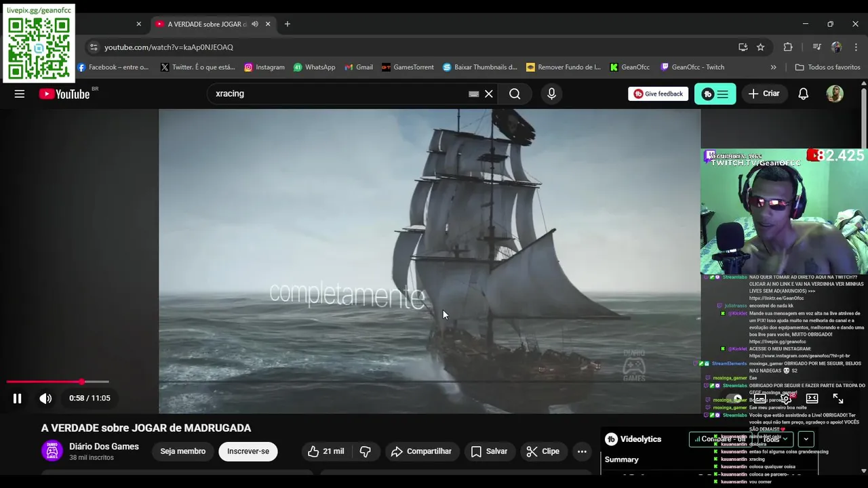Mute the video volume

coord(45,399)
